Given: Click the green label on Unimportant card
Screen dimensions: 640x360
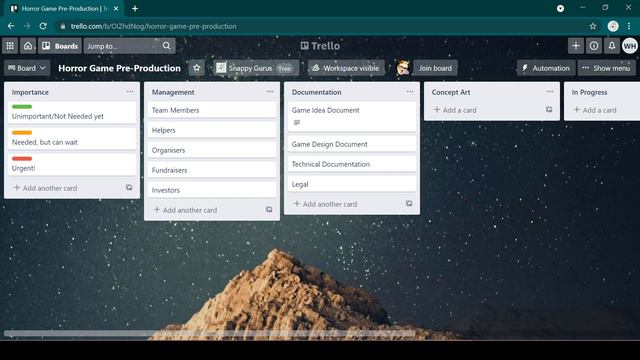Looking at the screenshot, I should tap(22, 107).
